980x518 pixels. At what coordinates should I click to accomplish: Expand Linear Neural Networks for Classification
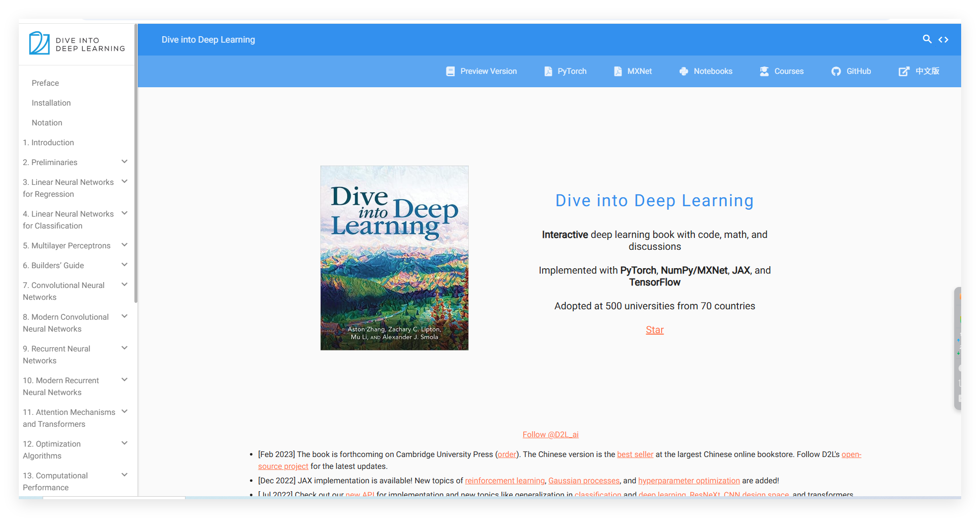pos(124,213)
